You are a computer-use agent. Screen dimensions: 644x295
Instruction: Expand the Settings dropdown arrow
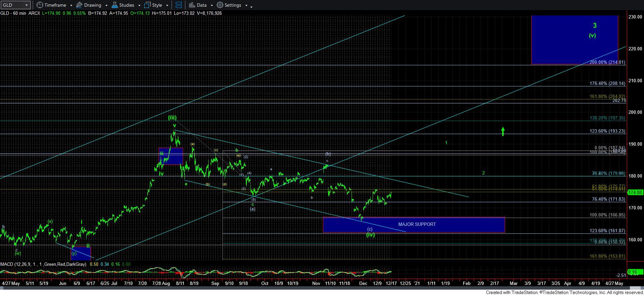246,5
